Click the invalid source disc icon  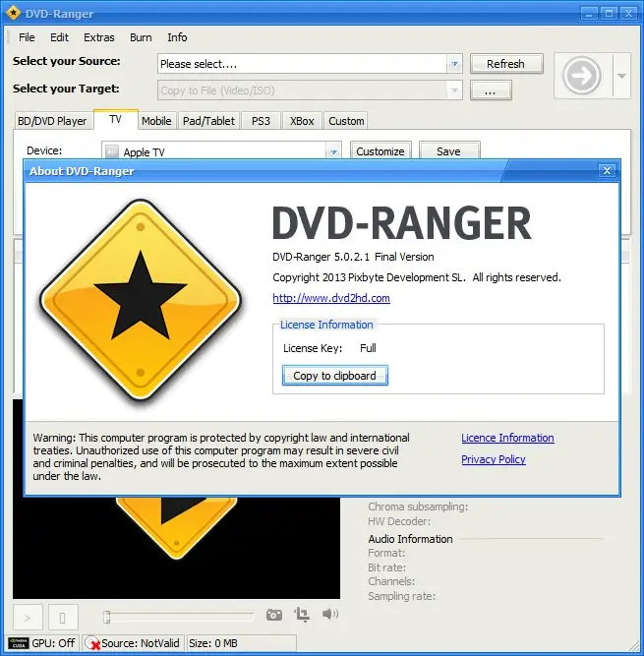[92, 643]
